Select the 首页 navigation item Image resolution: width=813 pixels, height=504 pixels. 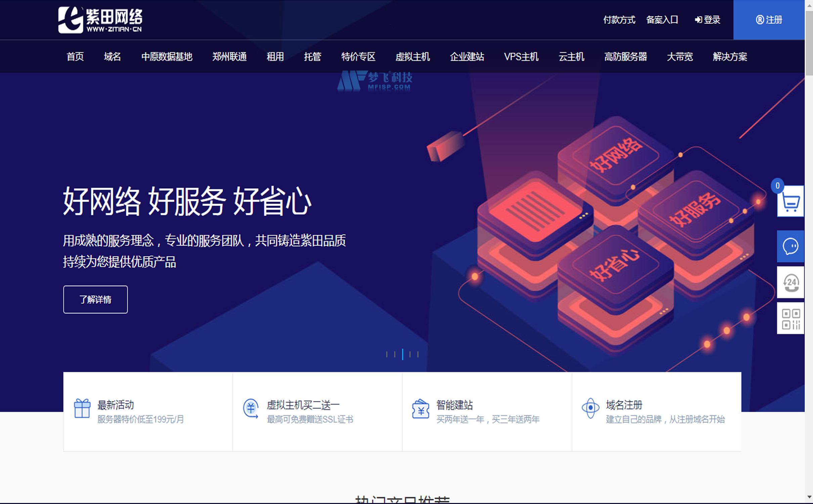point(75,56)
